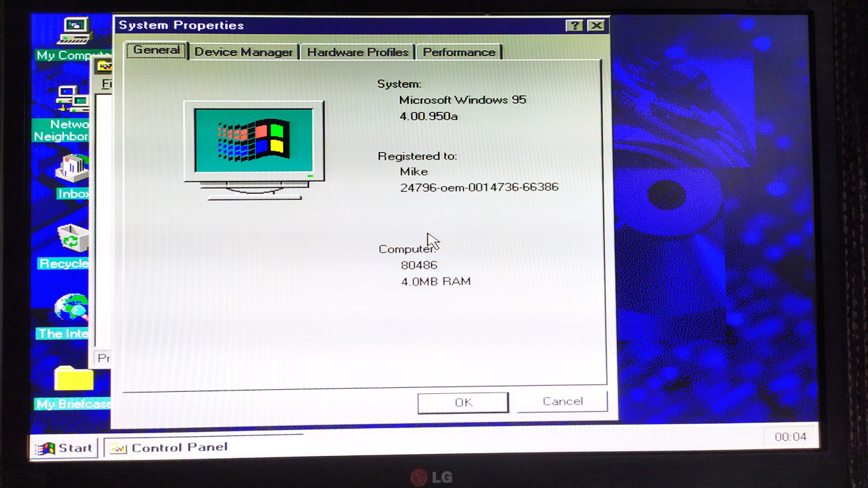Click the question mark Help button
868x488 pixels.
[x=574, y=25]
